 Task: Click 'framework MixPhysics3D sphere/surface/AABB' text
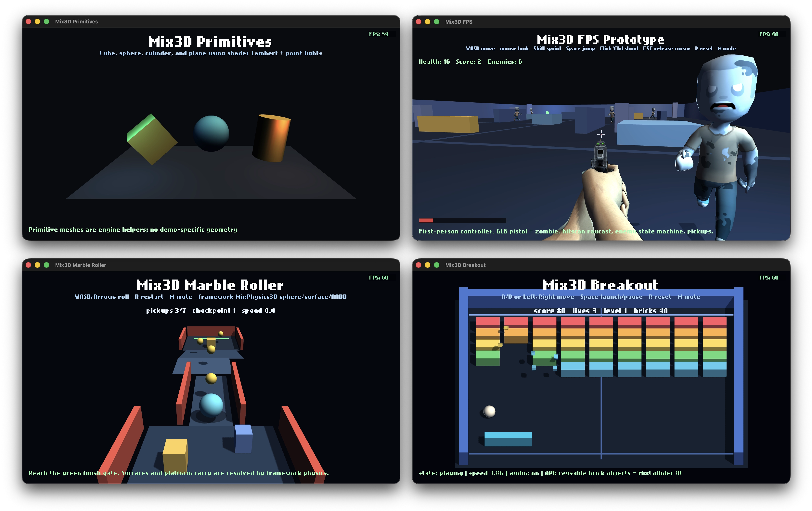(x=272, y=297)
